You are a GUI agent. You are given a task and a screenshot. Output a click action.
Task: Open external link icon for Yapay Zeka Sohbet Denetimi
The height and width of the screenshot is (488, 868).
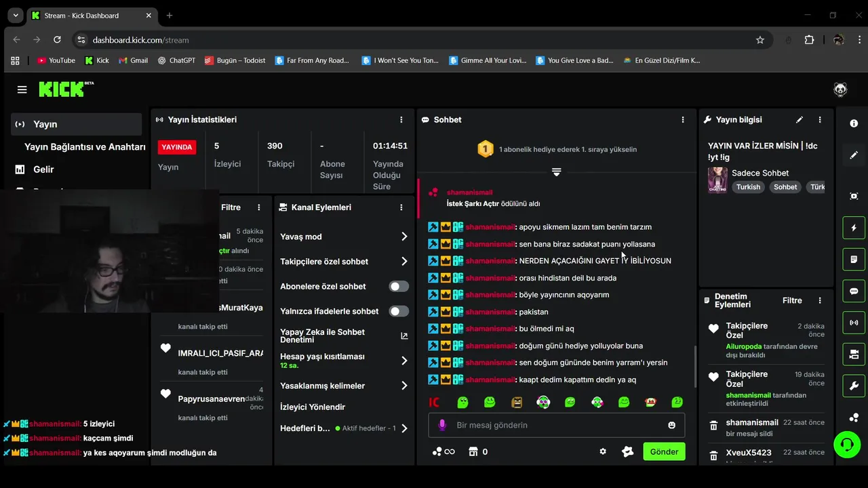click(x=404, y=335)
